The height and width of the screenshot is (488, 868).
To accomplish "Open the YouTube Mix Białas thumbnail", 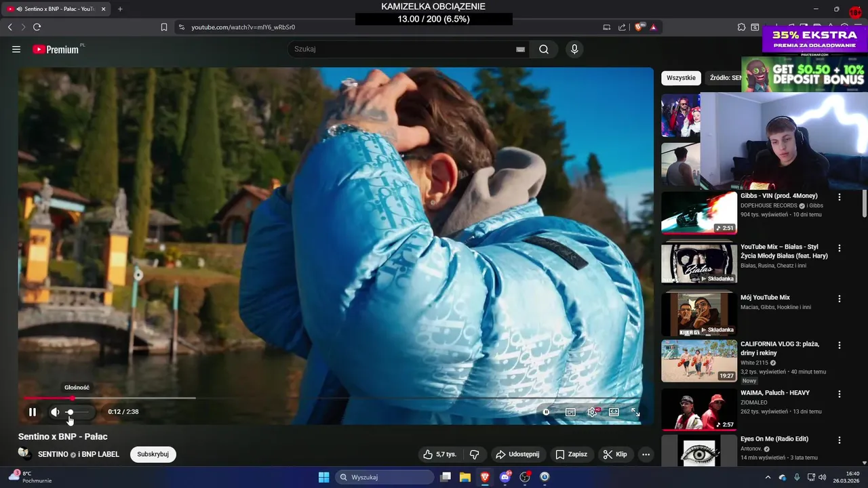I will click(699, 262).
